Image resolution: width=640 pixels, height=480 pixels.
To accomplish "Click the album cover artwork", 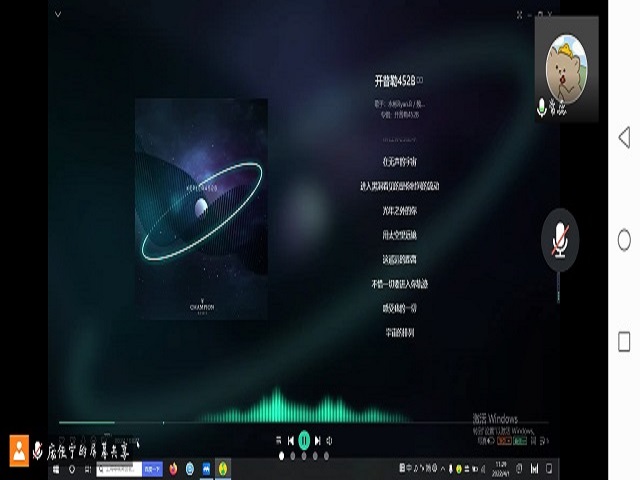I will tap(201, 208).
